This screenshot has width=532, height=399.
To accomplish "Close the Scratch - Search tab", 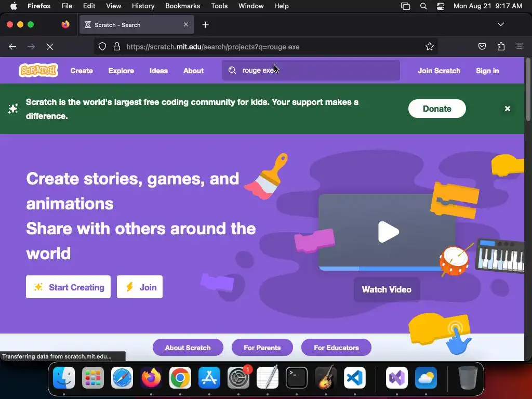I will click(186, 24).
